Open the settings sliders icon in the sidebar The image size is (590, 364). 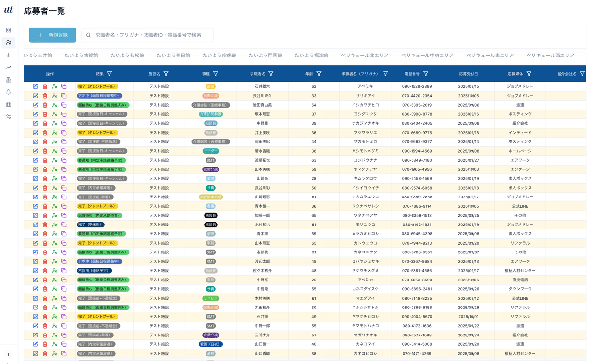click(x=8, y=116)
